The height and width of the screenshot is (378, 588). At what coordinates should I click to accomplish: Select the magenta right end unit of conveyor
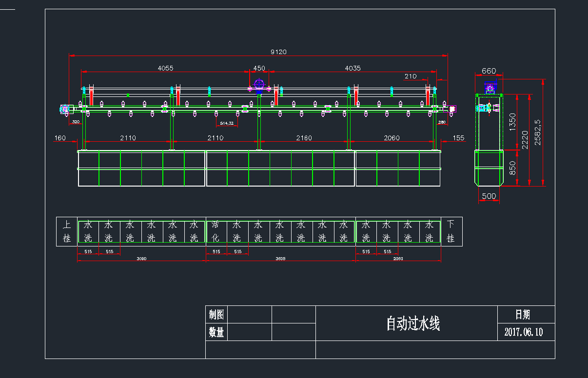coord(452,109)
